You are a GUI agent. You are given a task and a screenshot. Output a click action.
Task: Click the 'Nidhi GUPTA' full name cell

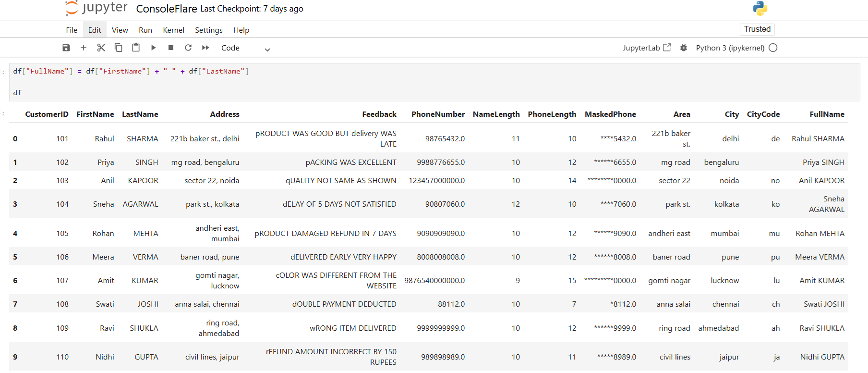click(822, 357)
